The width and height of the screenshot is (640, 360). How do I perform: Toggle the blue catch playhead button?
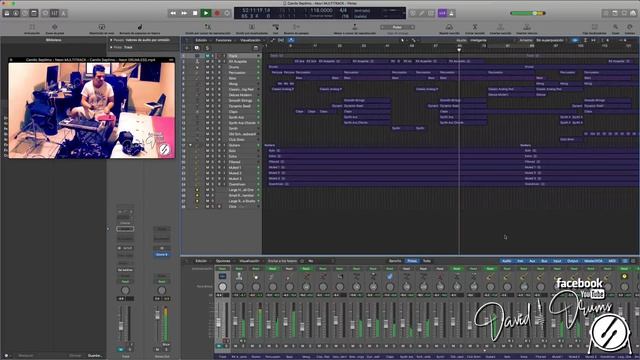pos(291,40)
